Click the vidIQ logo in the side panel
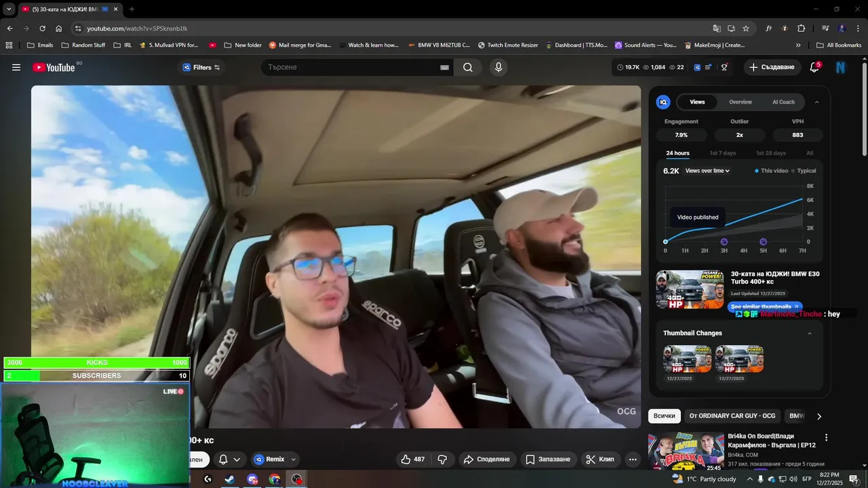The height and width of the screenshot is (488, 868). (x=663, y=102)
